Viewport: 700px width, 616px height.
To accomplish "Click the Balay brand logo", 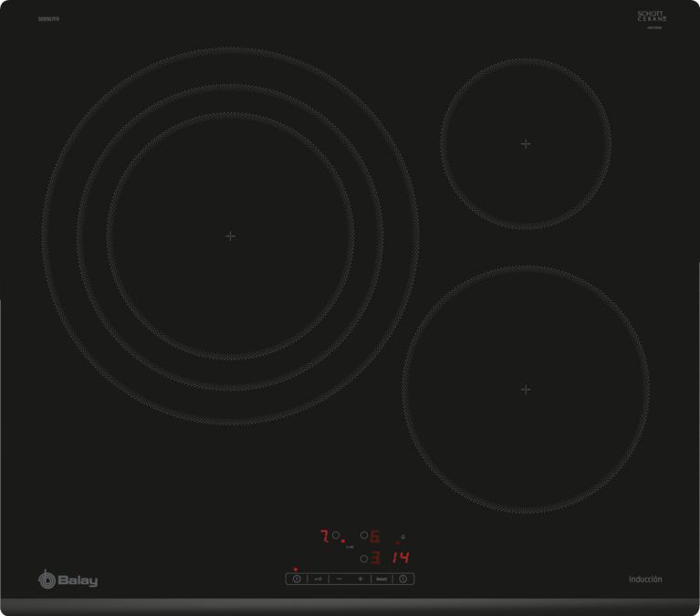I will (x=68, y=579).
